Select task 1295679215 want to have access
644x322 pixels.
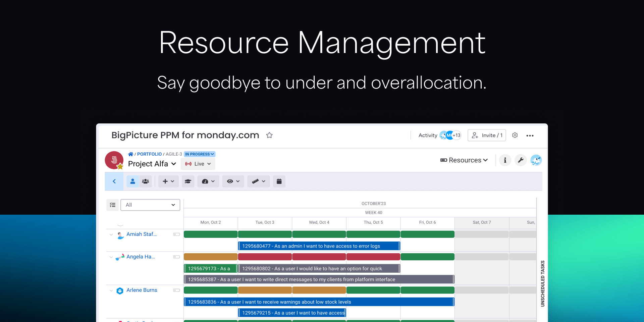pos(292,313)
